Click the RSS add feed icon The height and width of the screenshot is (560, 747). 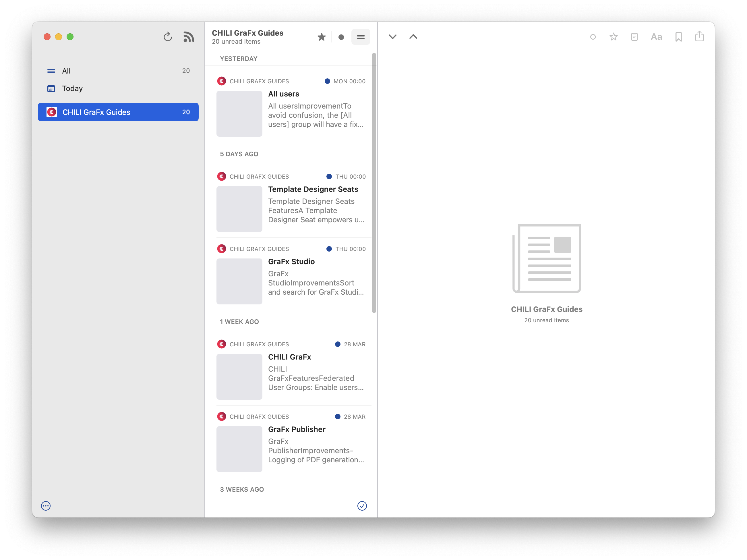(189, 37)
